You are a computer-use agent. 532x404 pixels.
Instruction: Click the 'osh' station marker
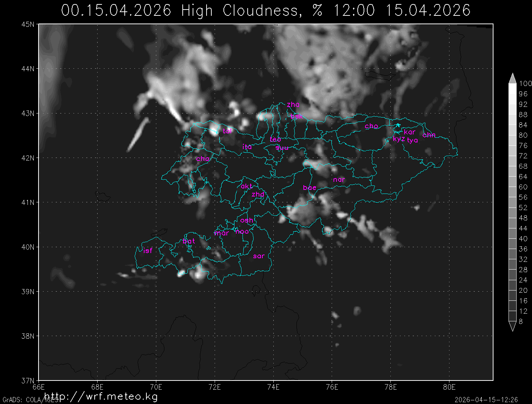coord(247,220)
